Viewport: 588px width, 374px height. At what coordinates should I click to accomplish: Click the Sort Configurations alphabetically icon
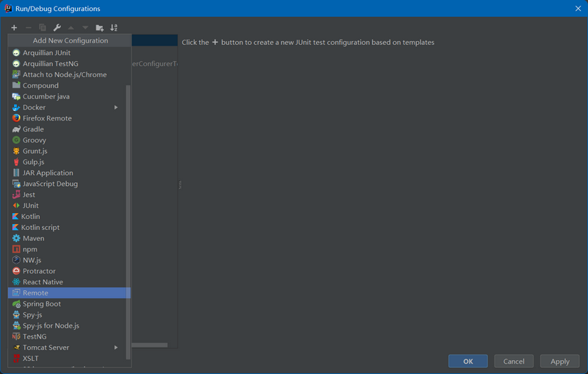tap(114, 27)
